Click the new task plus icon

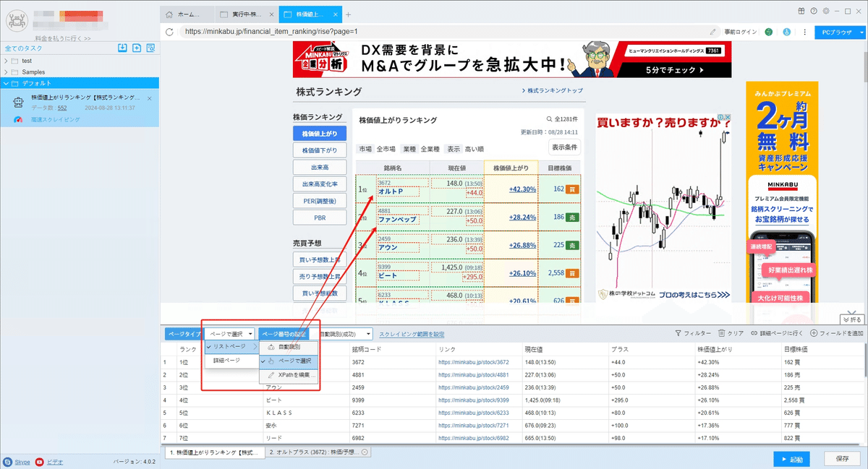click(x=137, y=48)
